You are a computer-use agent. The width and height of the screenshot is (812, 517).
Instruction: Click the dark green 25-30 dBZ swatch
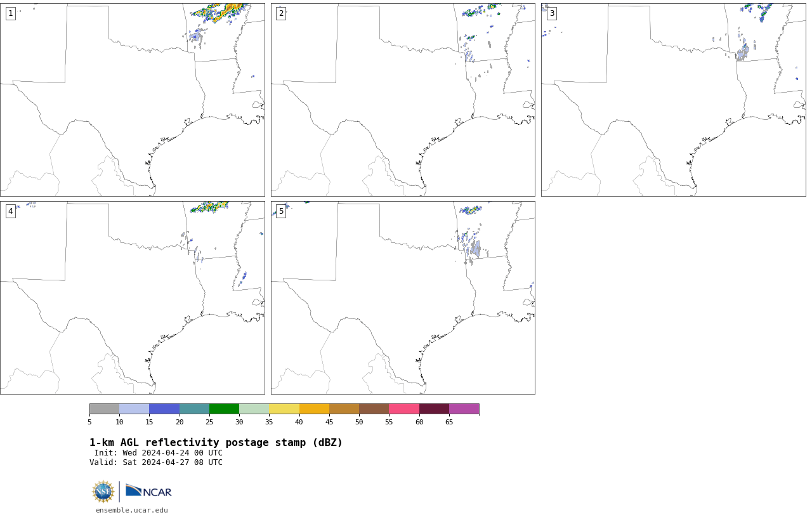click(x=225, y=409)
